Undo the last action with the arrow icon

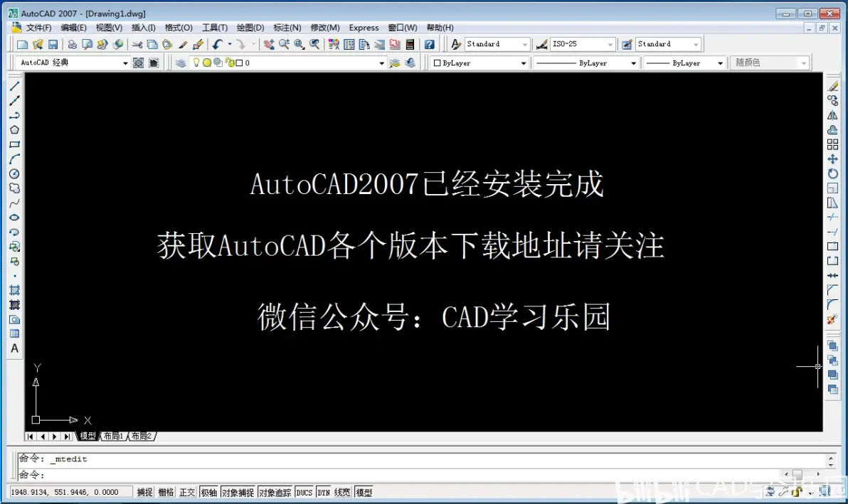click(x=218, y=44)
